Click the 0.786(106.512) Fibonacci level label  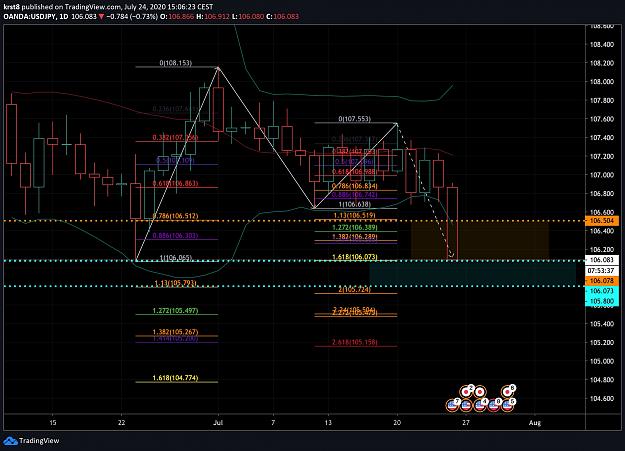[x=175, y=216]
